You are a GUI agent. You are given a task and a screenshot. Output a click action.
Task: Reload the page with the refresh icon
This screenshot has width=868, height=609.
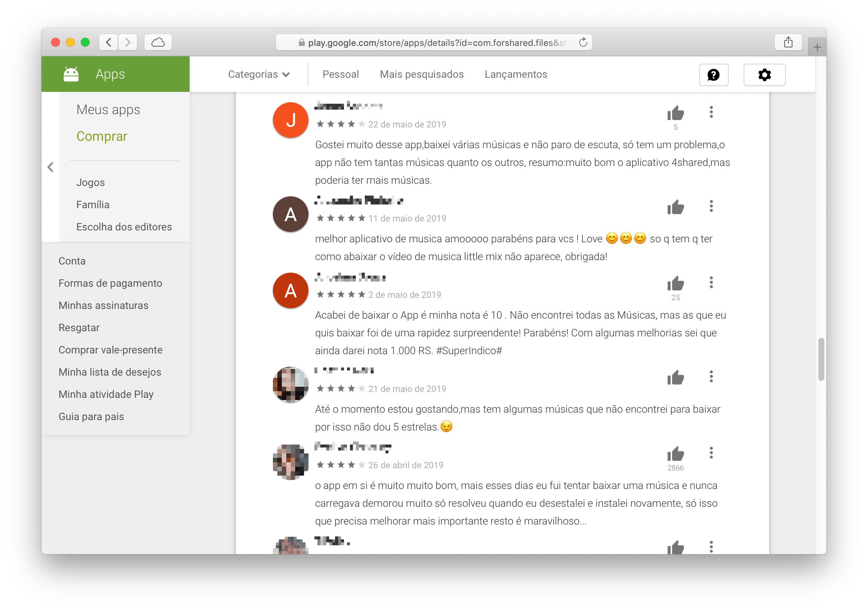(583, 42)
